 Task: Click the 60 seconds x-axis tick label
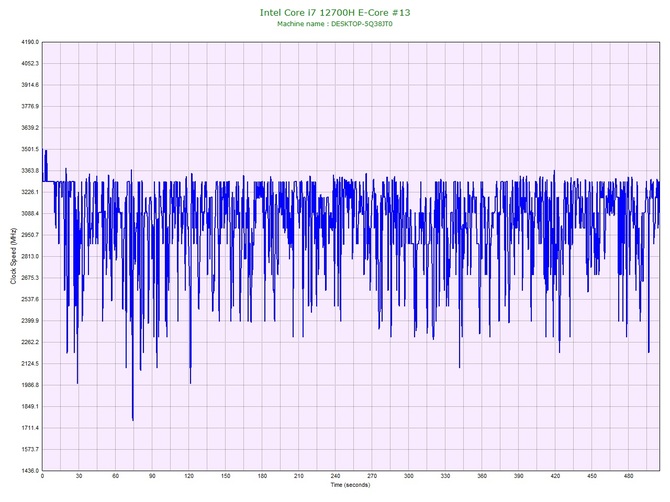point(115,476)
